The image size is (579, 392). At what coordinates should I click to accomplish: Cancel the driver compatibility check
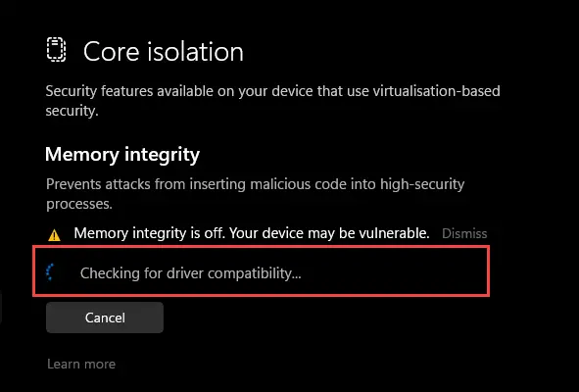click(x=105, y=318)
